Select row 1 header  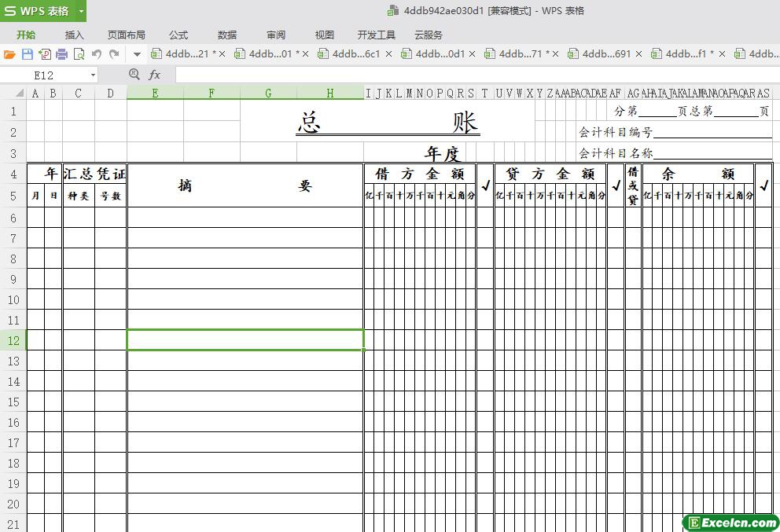[13, 112]
